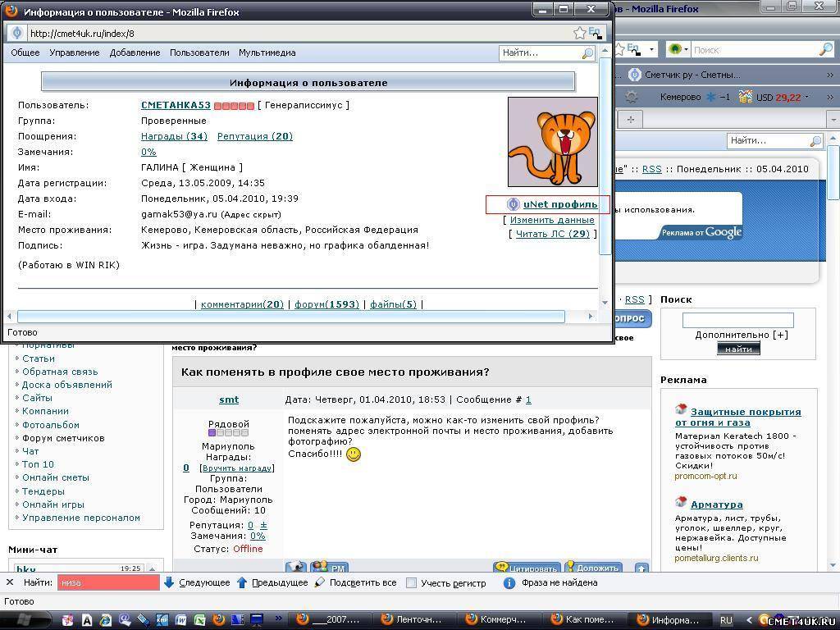Click the magnifier icon in popup search box
Image resolution: width=840 pixels, height=630 pixels.
tap(587, 53)
